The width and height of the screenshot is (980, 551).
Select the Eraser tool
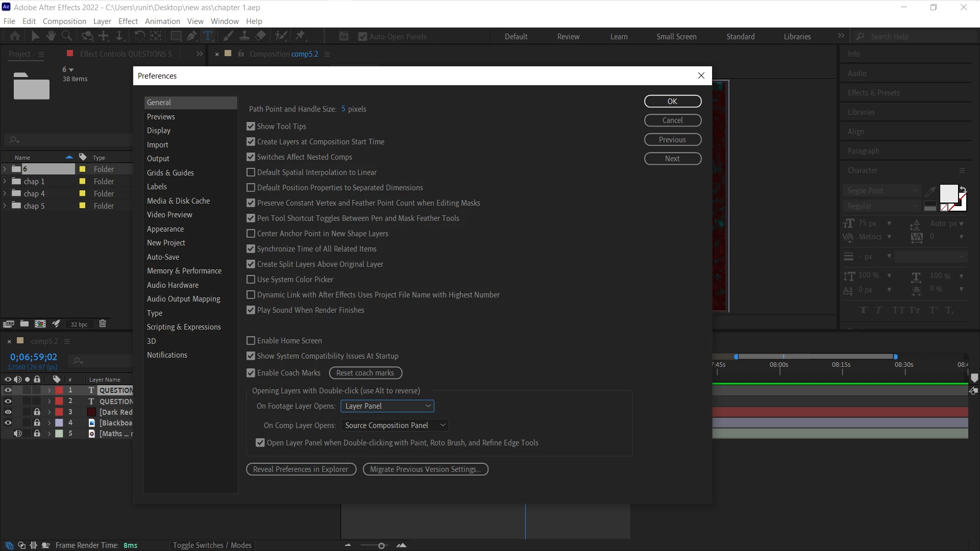pos(261,36)
